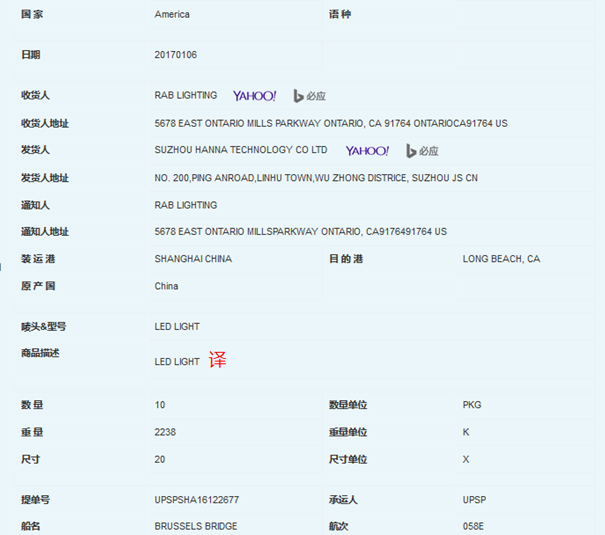Click the 航次 field label
605x535 pixels.
coord(338,526)
